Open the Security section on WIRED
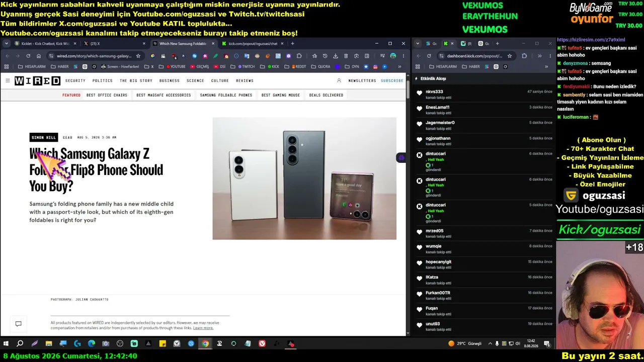 [75, 80]
